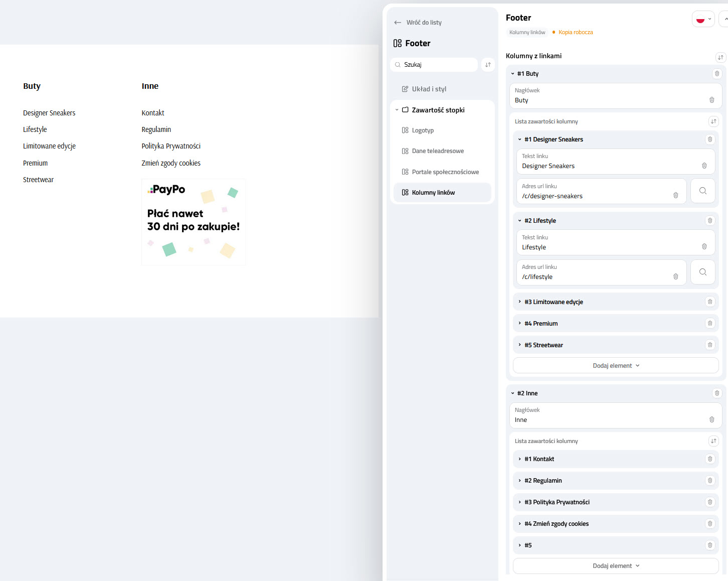Click the Polityka Prywatności link in footer preview

(171, 146)
